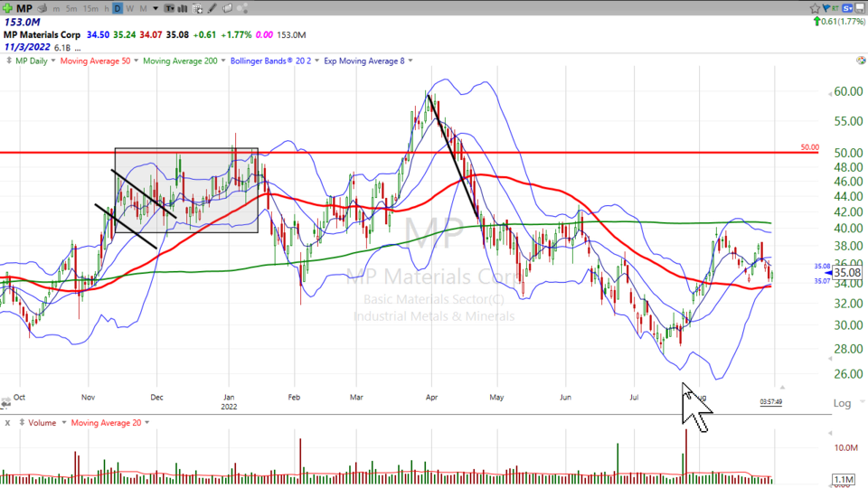Click the Volume pane move handle

pyautogui.click(x=21, y=423)
